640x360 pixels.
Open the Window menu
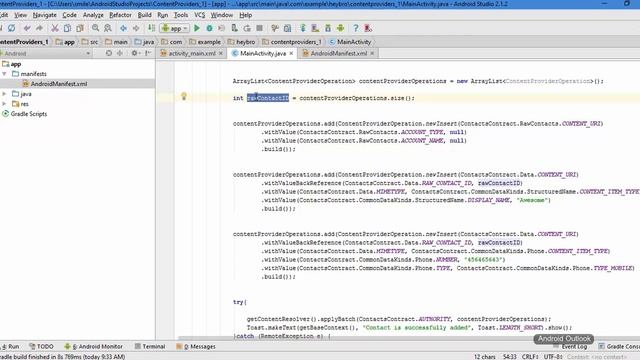pos(222,15)
